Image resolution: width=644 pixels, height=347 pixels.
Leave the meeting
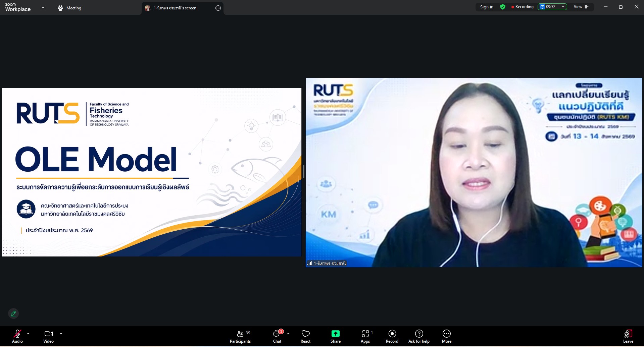coord(628,336)
